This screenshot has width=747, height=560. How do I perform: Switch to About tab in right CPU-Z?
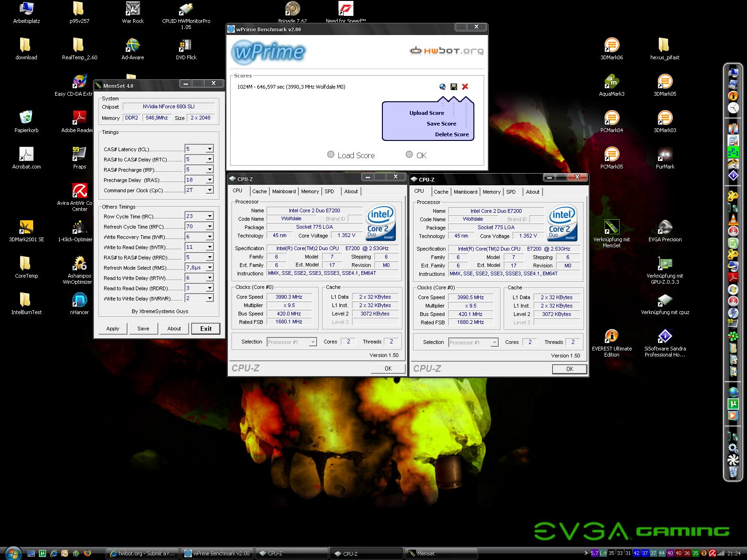point(532,192)
